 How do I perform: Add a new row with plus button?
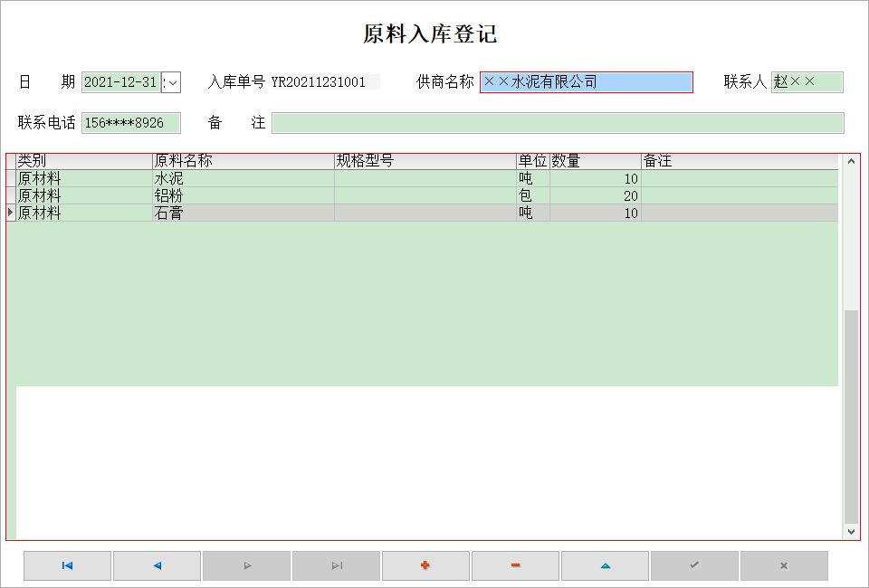(425, 565)
